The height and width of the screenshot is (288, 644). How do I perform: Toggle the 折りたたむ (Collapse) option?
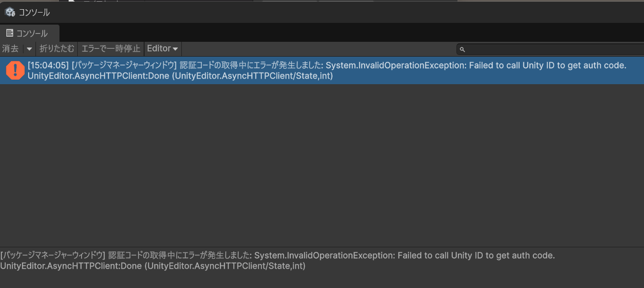click(x=57, y=49)
